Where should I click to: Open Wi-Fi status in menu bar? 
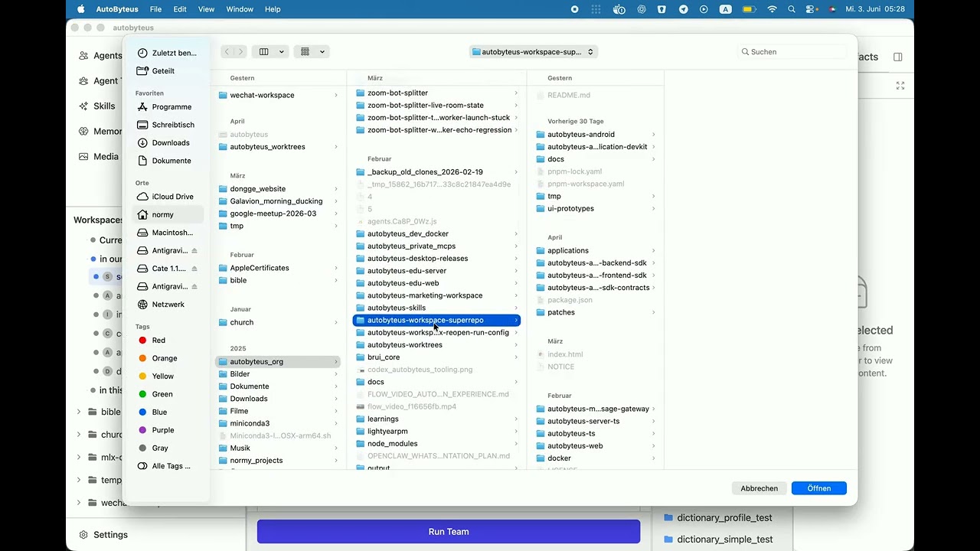(x=772, y=9)
